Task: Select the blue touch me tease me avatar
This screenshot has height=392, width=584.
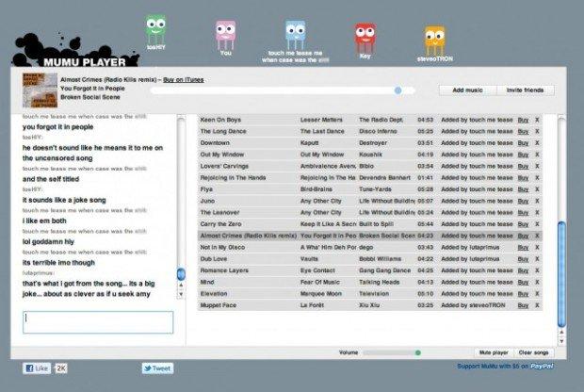Action: point(296,35)
